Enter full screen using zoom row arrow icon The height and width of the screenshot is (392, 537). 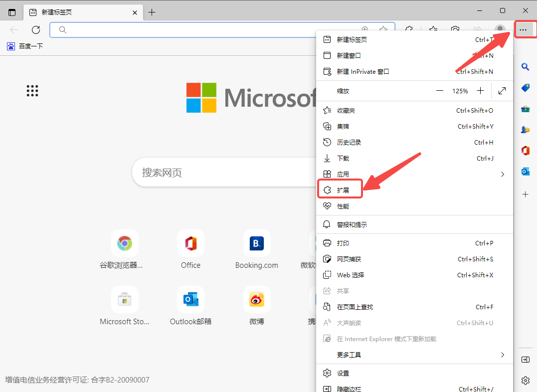502,91
